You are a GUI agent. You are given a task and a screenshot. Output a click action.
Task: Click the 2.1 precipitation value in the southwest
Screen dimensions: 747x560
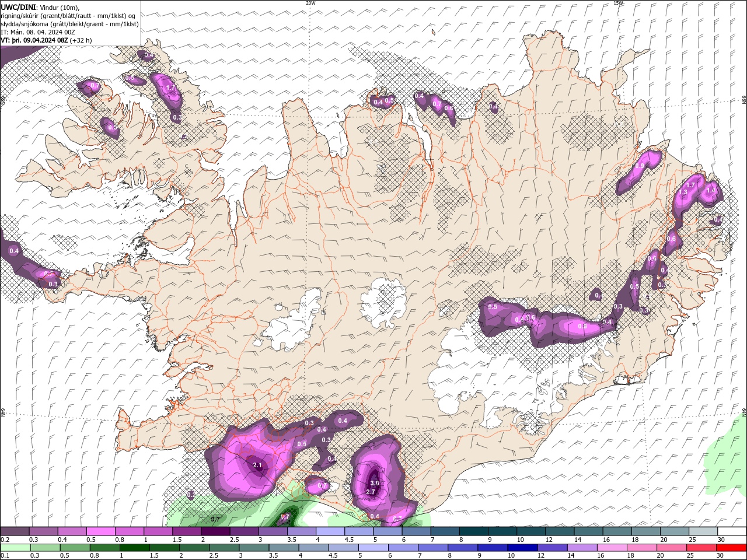257,465
